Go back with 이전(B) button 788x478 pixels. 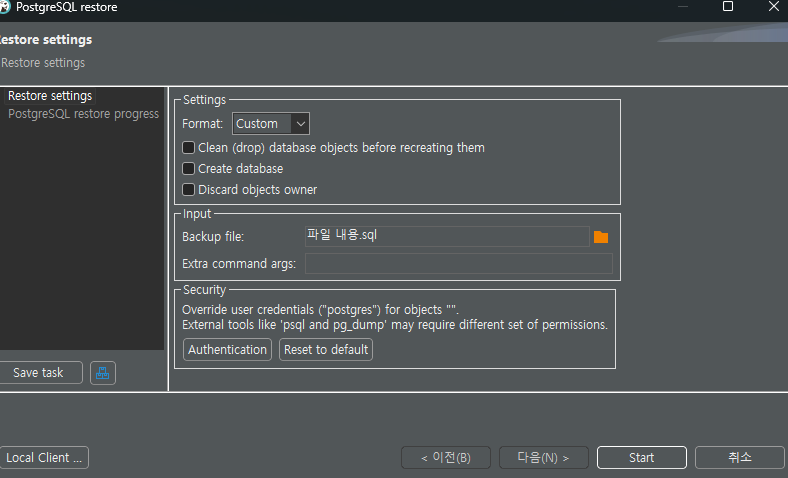click(x=446, y=457)
